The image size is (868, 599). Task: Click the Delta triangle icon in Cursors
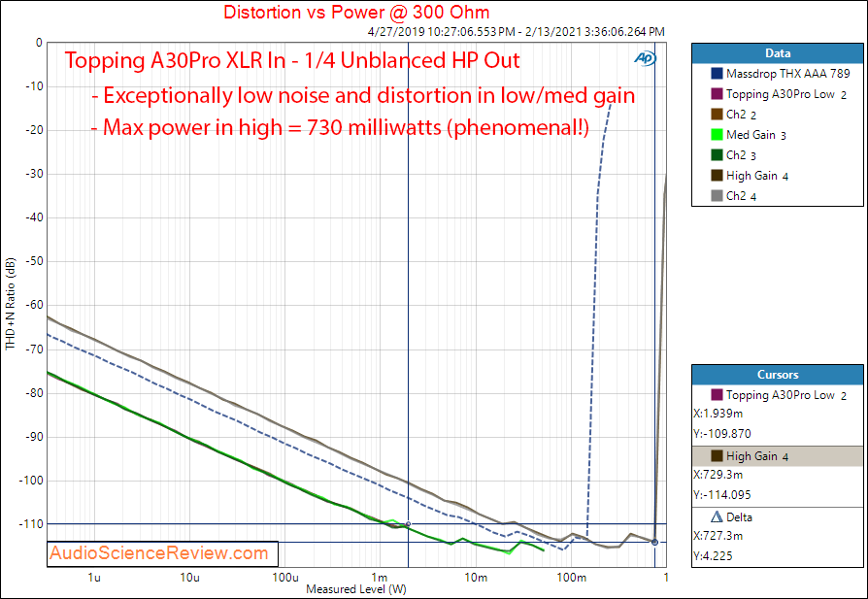point(717,517)
